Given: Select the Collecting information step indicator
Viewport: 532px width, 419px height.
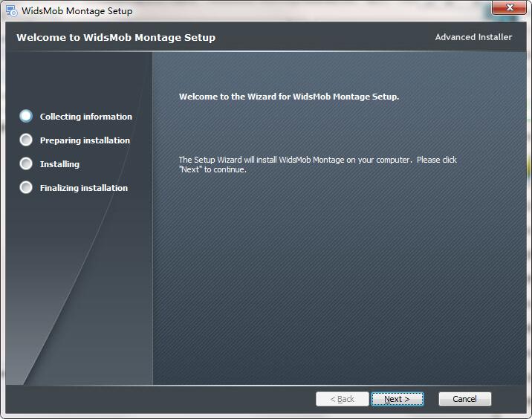Looking at the screenshot, I should pyautogui.click(x=26, y=116).
